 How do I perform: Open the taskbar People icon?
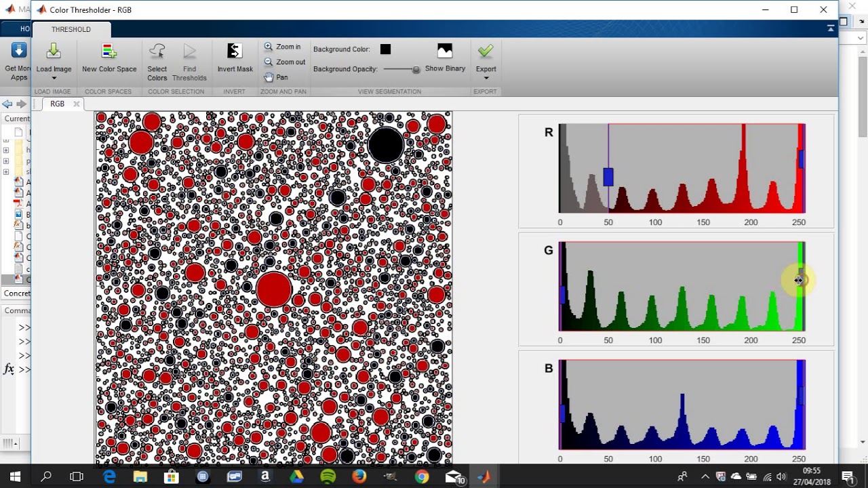tap(682, 476)
